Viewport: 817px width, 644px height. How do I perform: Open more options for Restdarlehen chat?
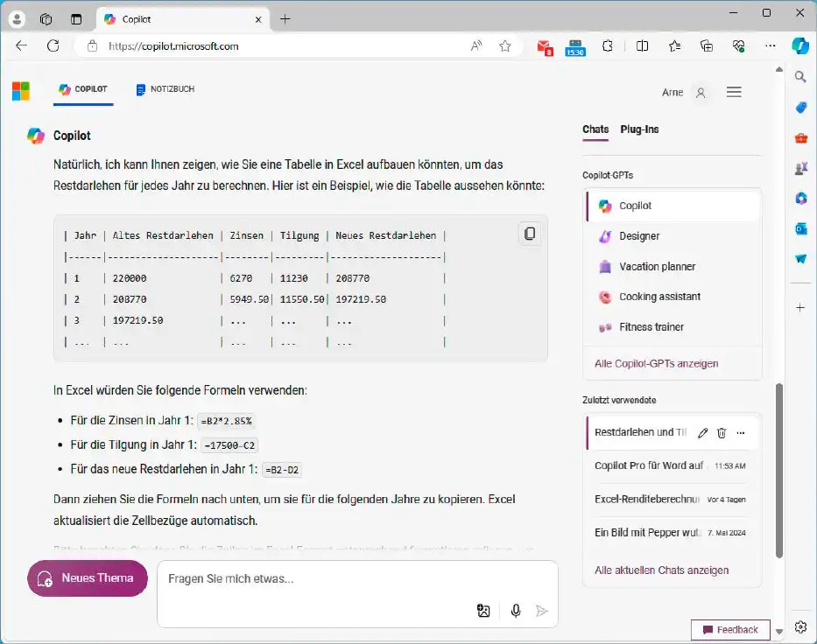(741, 432)
